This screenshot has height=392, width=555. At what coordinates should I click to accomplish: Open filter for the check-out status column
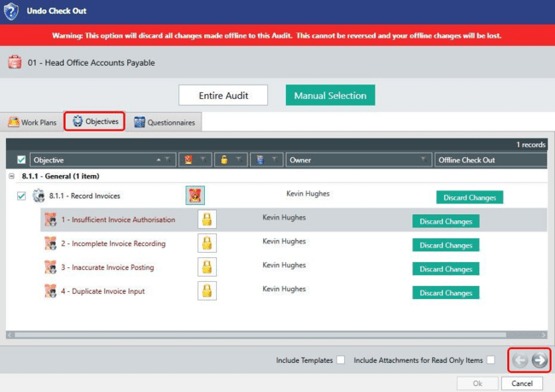203,160
